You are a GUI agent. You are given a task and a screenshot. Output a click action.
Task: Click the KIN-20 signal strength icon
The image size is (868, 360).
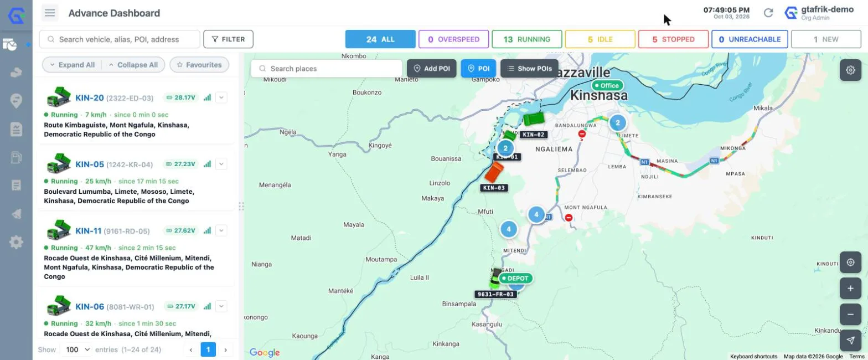click(208, 97)
